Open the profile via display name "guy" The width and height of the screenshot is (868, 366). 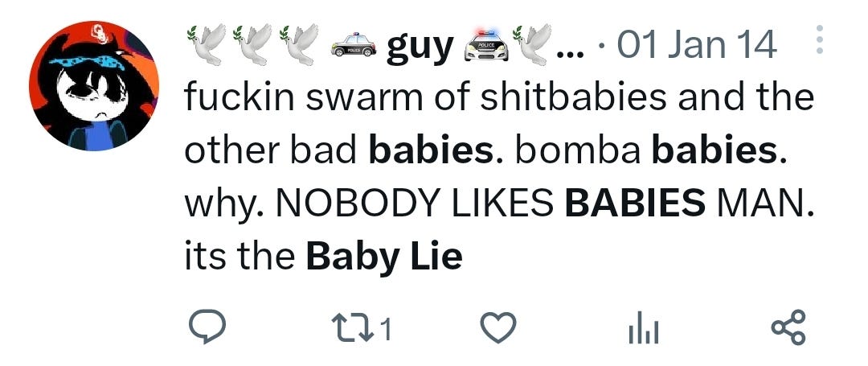[x=420, y=45]
